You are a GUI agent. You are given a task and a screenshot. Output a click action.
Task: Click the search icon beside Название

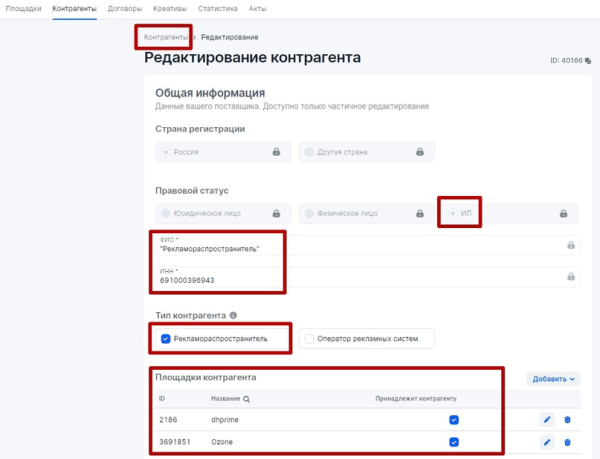pyautogui.click(x=246, y=398)
